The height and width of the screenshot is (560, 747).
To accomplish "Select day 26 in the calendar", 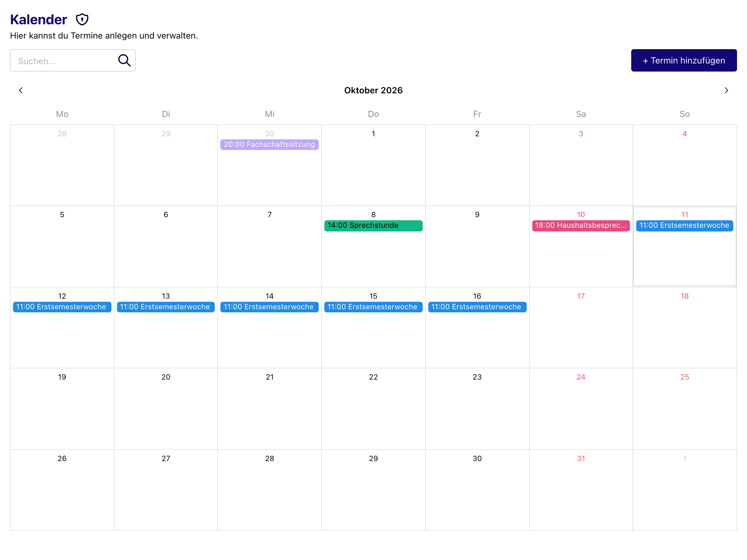I will point(62,490).
